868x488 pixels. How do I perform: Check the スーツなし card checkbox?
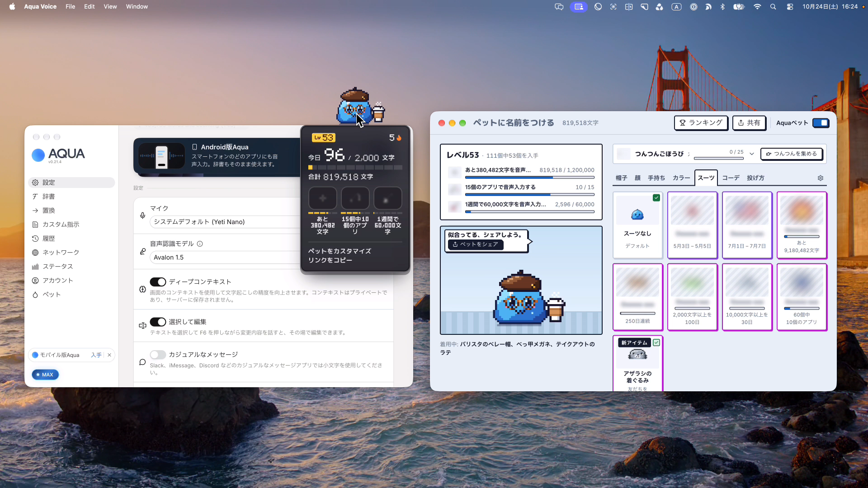(x=656, y=197)
